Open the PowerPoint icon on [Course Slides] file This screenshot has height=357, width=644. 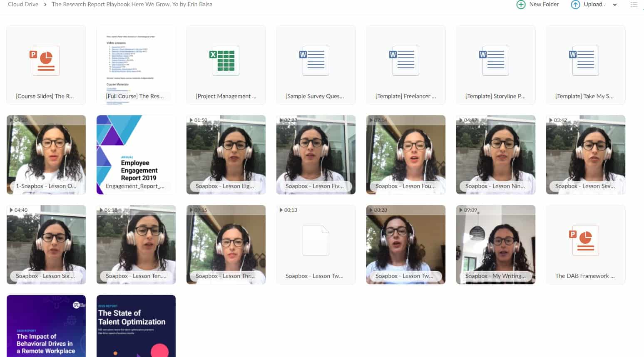(x=46, y=61)
